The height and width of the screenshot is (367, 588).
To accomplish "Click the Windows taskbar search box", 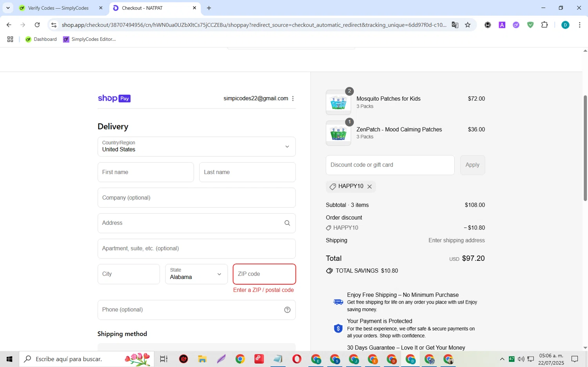I will coord(87,359).
